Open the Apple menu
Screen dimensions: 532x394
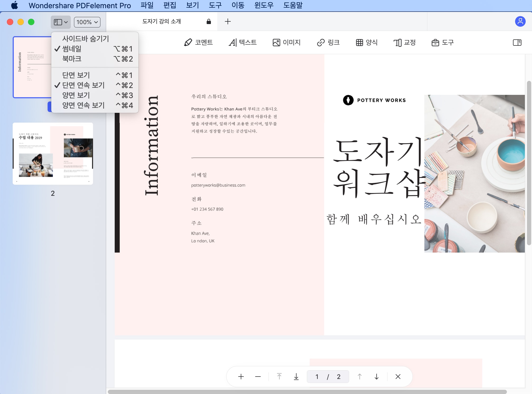15,5
